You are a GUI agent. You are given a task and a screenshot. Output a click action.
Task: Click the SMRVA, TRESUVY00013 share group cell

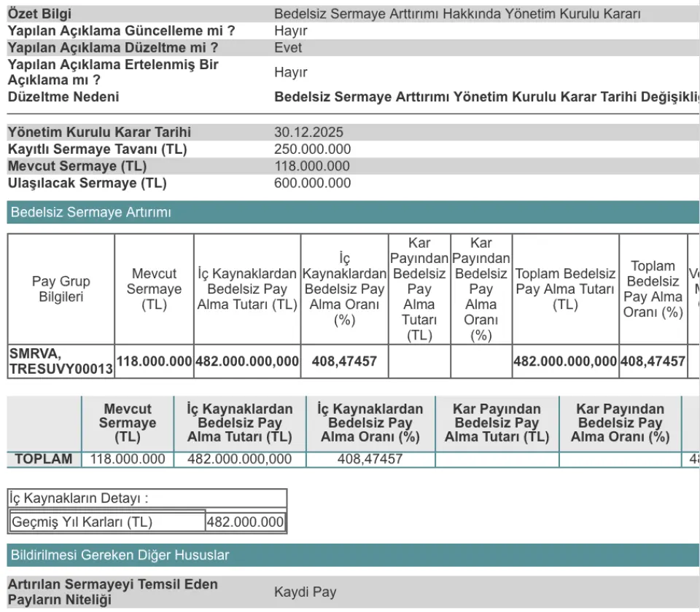[61, 361]
